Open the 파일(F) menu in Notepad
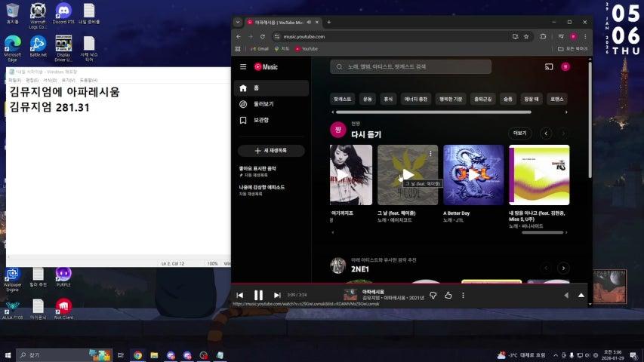 pyautogui.click(x=15, y=80)
